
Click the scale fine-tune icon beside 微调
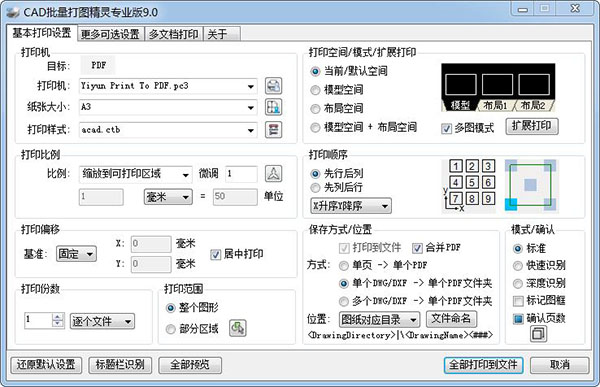273,174
